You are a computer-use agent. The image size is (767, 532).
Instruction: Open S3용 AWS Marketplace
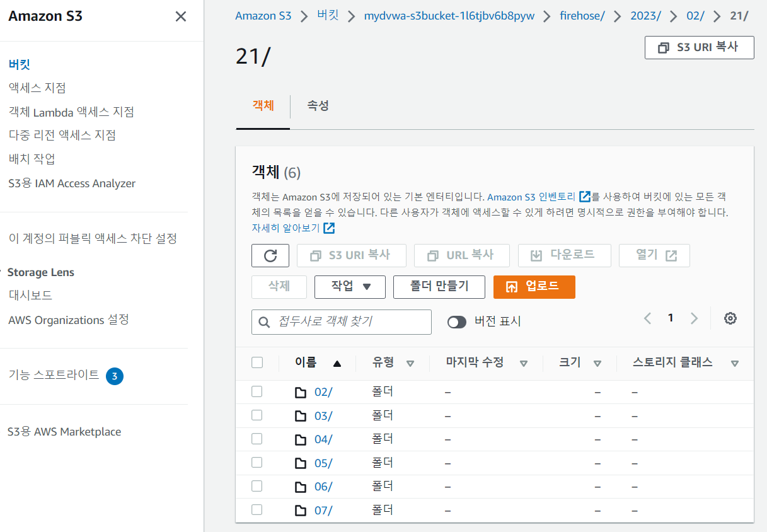[x=64, y=432]
